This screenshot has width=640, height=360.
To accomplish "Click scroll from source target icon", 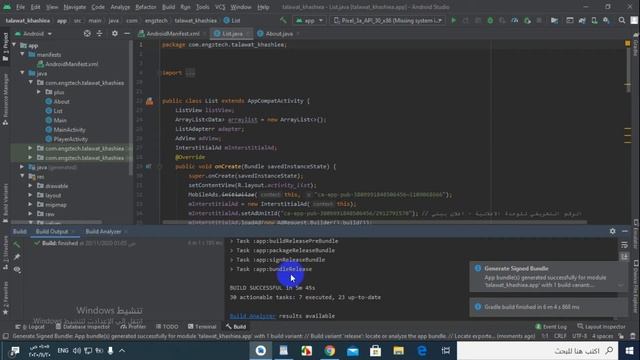I will 87,33.
